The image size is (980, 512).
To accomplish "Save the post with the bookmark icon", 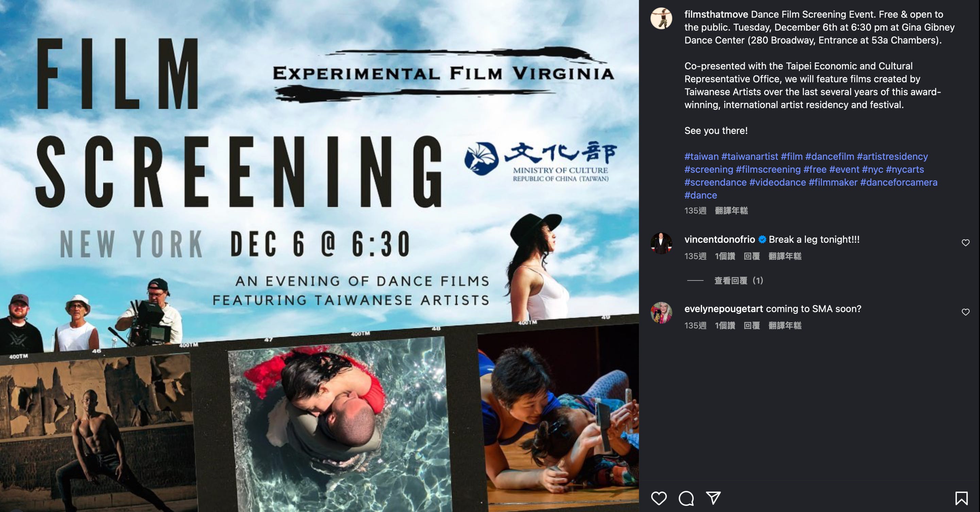I will 961,498.
